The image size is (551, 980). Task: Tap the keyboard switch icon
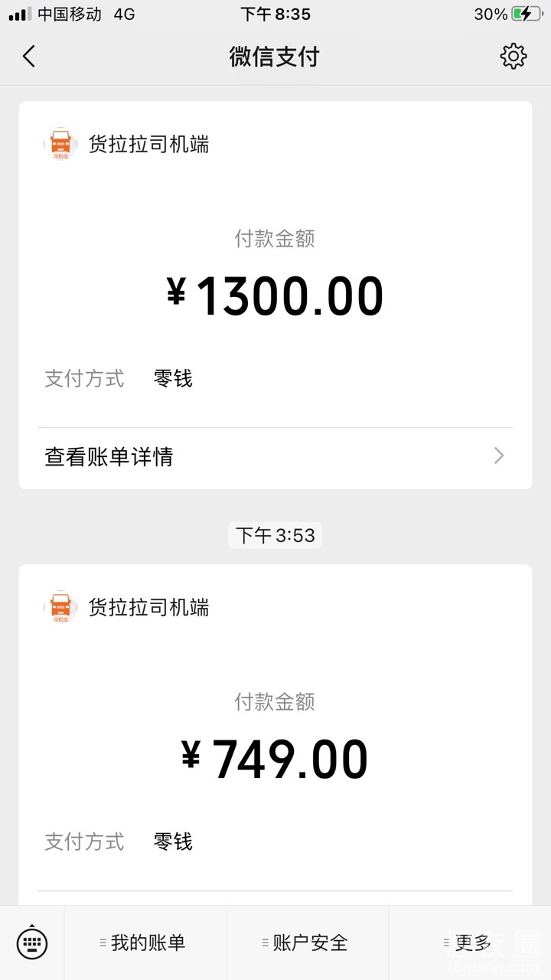tap(32, 942)
